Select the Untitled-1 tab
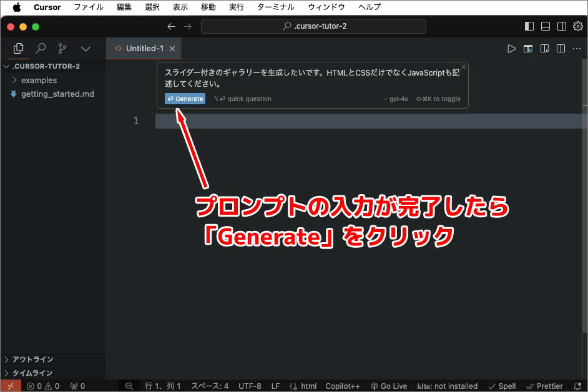 click(x=144, y=48)
